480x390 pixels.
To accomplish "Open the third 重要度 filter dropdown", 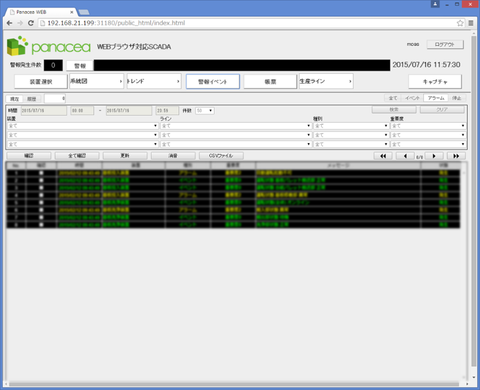I will 428,144.
